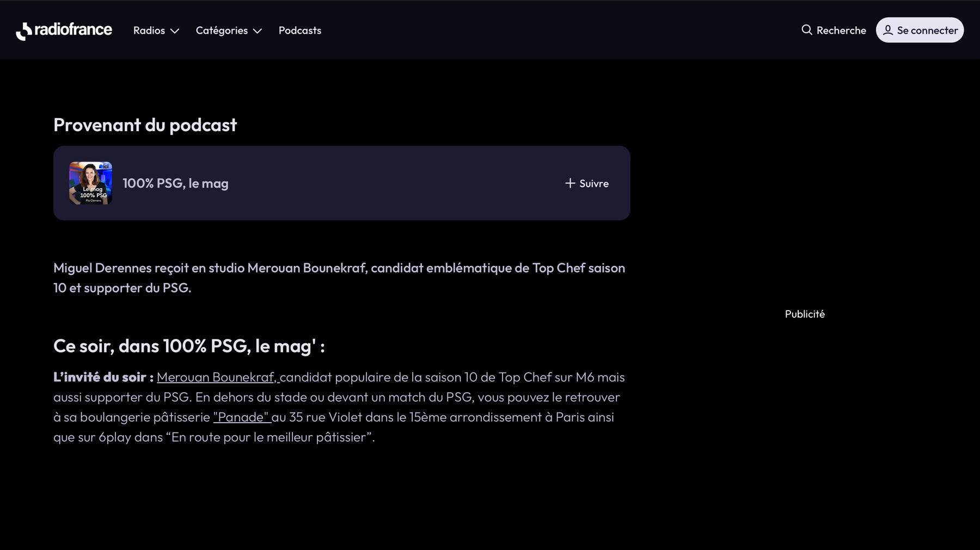
Task: Open search via the Recherche label
Action: (841, 30)
